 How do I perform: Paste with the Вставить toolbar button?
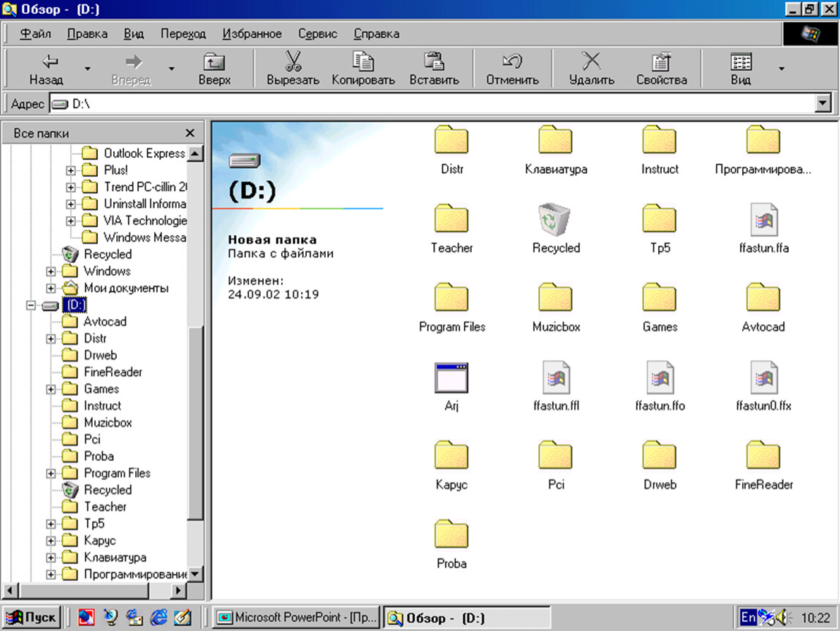[x=434, y=69]
